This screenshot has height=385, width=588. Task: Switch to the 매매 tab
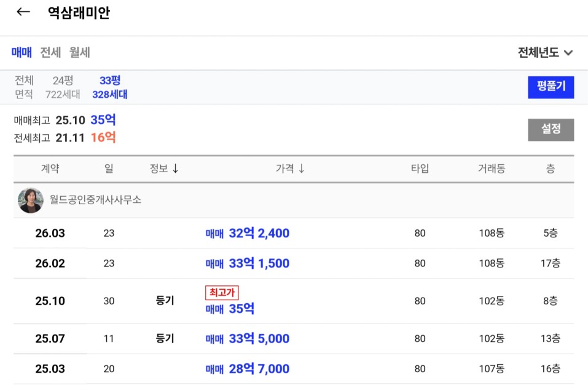click(x=22, y=53)
